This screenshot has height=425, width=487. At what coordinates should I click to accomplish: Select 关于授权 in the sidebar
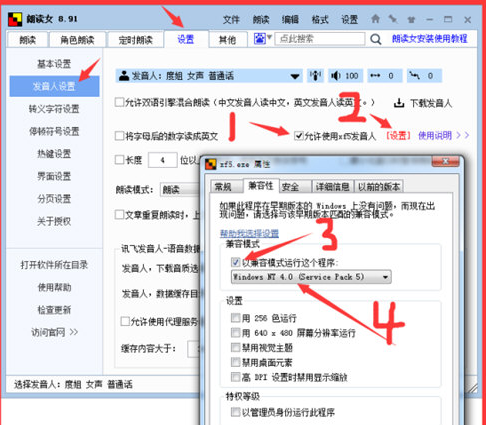click(54, 221)
